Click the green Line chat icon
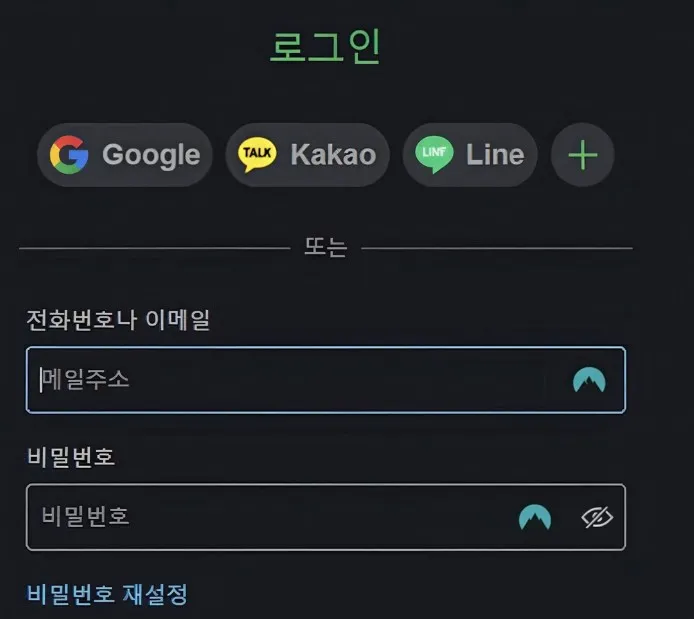Viewport: 694px width, 619px height. 433,155
